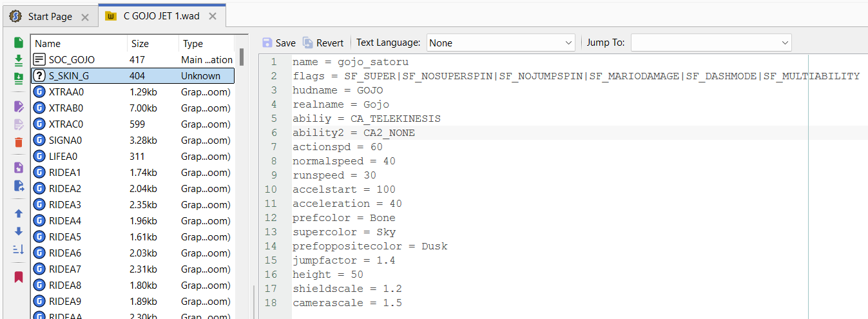Click line 'ability2 = CA2_NONE'
The height and width of the screenshot is (319, 868).
(x=354, y=133)
